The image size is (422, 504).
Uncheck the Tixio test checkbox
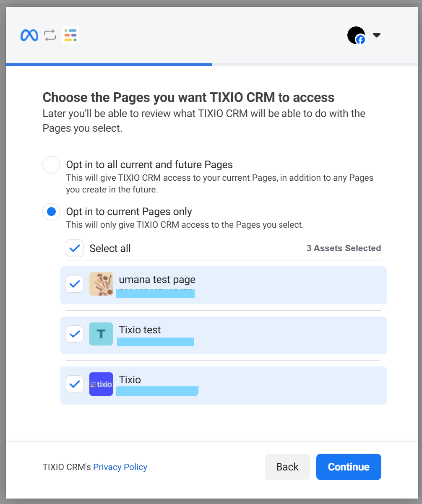click(75, 334)
